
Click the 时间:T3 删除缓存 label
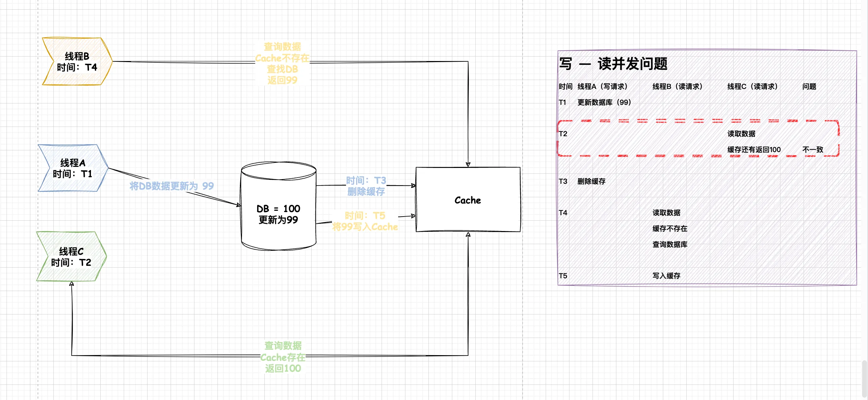coord(366,186)
